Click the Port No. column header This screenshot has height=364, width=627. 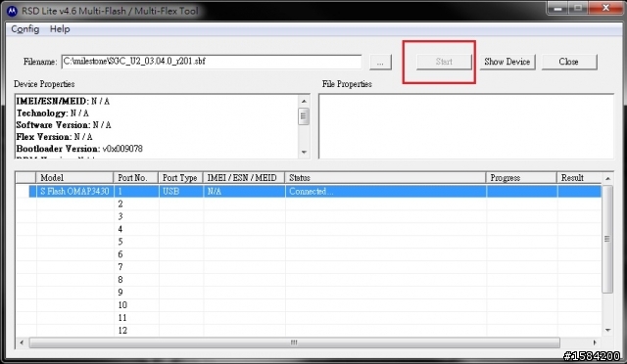coord(136,178)
